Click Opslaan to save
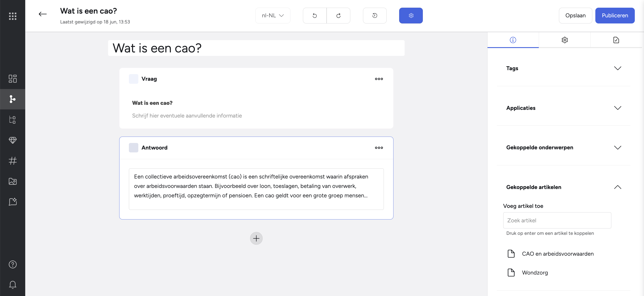 575,16
